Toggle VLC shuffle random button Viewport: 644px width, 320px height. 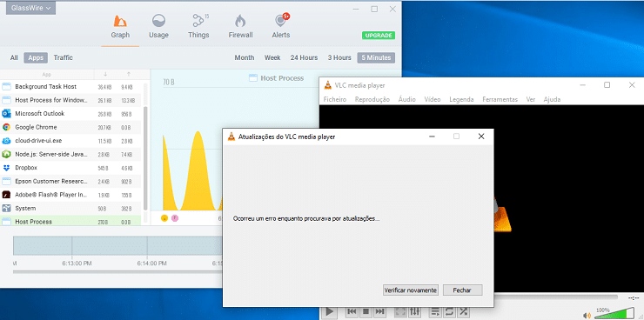pyautogui.click(x=464, y=312)
